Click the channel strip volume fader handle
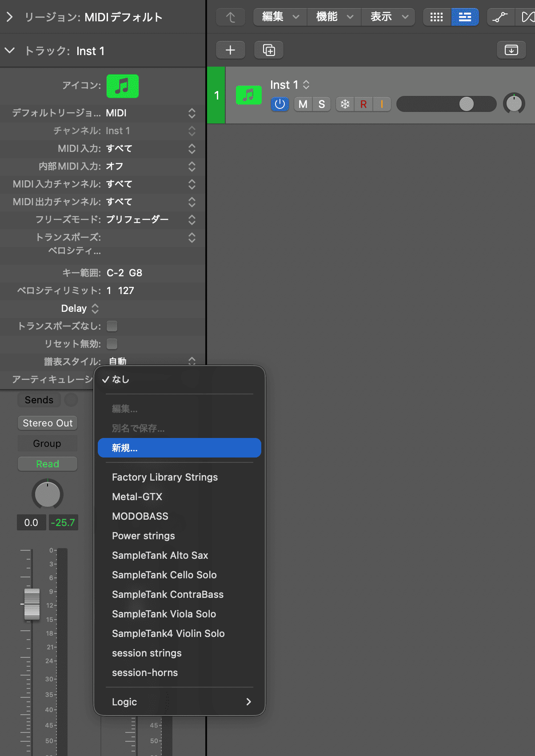Viewport: 535px width, 756px height. tap(32, 604)
